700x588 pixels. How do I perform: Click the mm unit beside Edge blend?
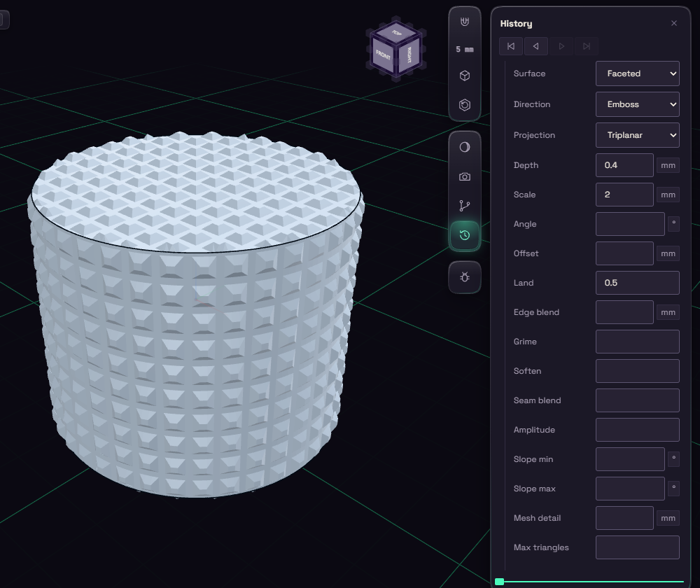[x=668, y=312]
